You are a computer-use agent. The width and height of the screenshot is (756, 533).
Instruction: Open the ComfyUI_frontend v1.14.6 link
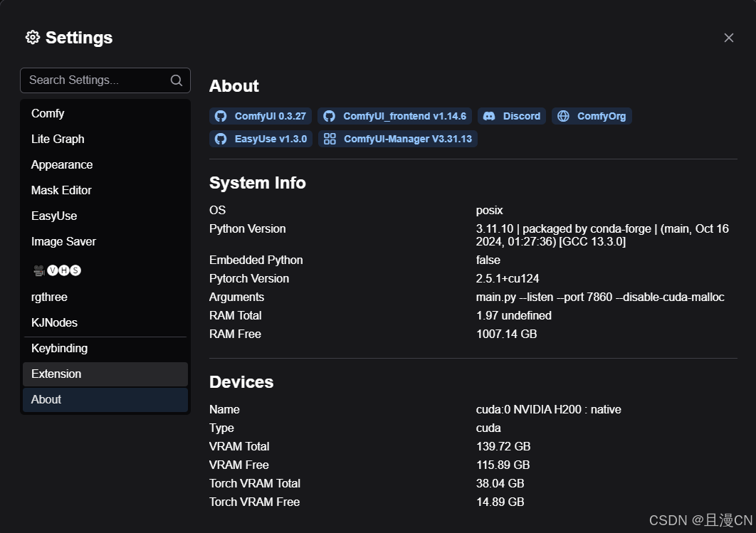[394, 116]
